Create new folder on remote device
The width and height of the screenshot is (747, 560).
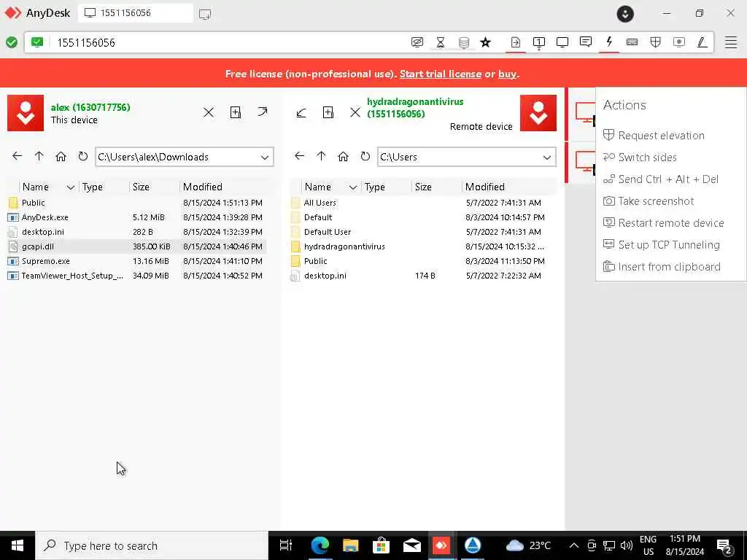(x=328, y=112)
